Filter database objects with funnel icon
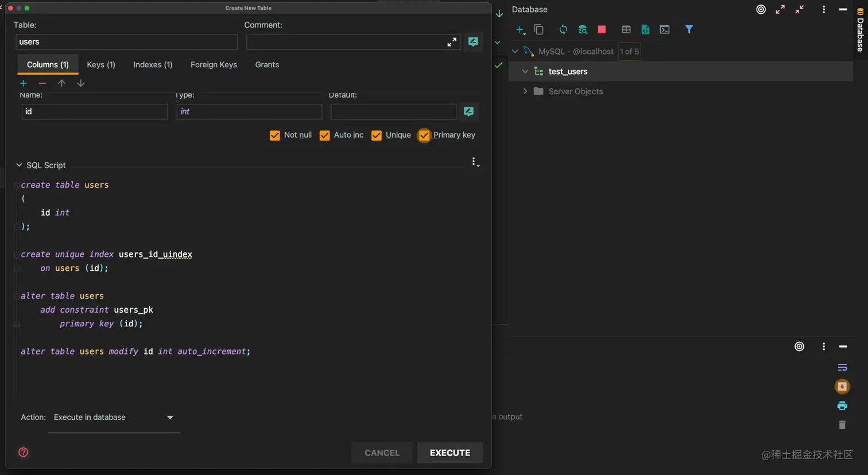Screen dimensions: 868x475 689,29
